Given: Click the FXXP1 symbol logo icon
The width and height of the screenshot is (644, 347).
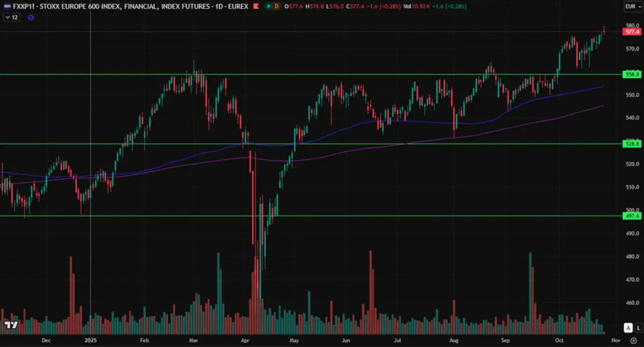Looking at the screenshot, I should tap(6, 6).
